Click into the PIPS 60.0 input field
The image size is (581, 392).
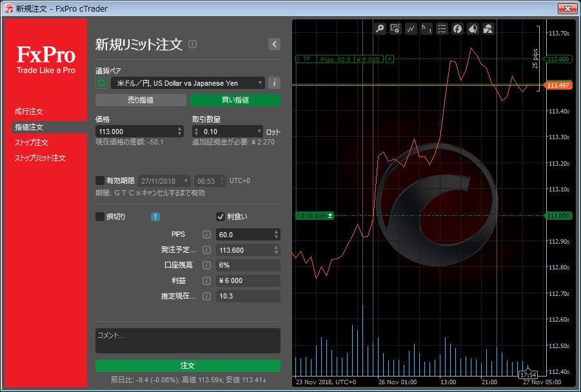pos(244,235)
